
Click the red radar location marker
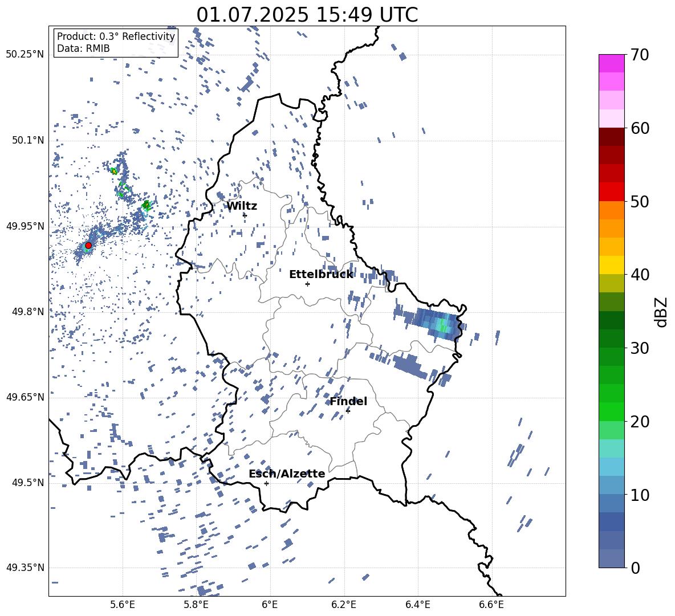coord(88,245)
